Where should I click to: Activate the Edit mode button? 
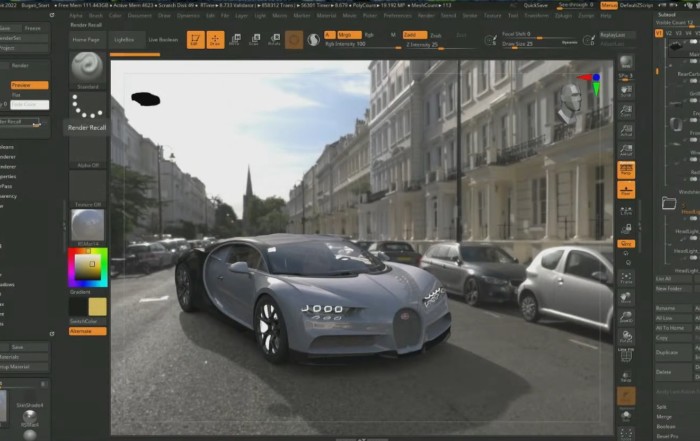coord(195,39)
